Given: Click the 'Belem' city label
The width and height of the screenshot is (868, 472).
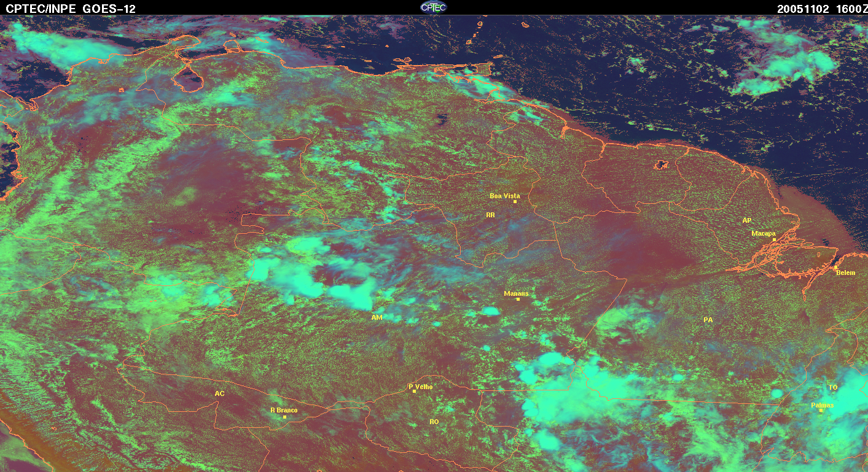Looking at the screenshot, I should click(845, 273).
